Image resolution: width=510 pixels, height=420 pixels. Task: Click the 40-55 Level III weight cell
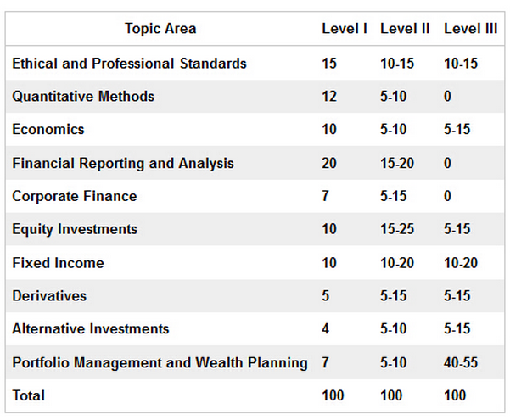click(461, 362)
